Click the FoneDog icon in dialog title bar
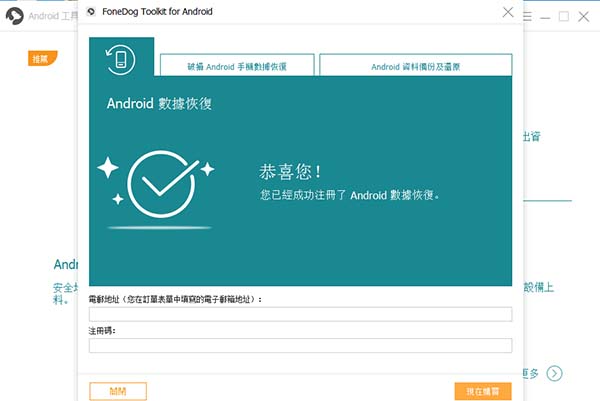 click(x=91, y=12)
